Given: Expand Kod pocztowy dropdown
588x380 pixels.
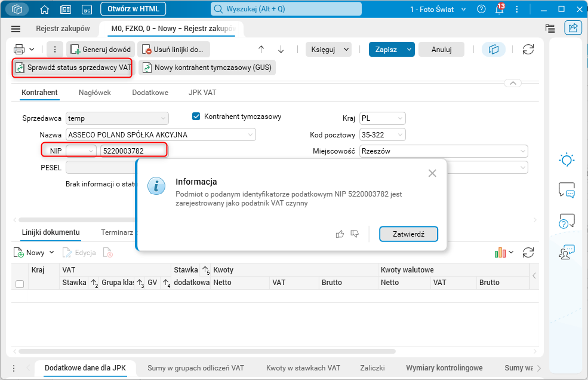Looking at the screenshot, I should [x=400, y=134].
